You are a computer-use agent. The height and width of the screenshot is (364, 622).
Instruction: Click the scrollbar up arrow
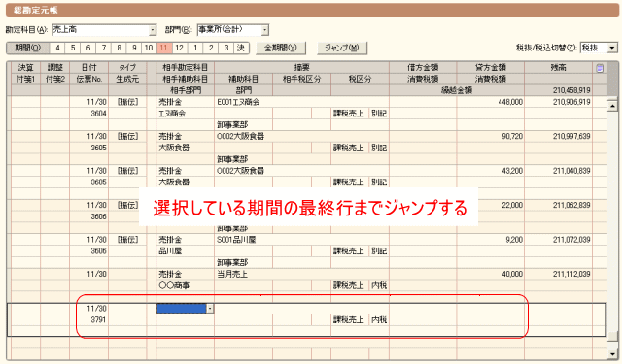[x=612, y=106]
